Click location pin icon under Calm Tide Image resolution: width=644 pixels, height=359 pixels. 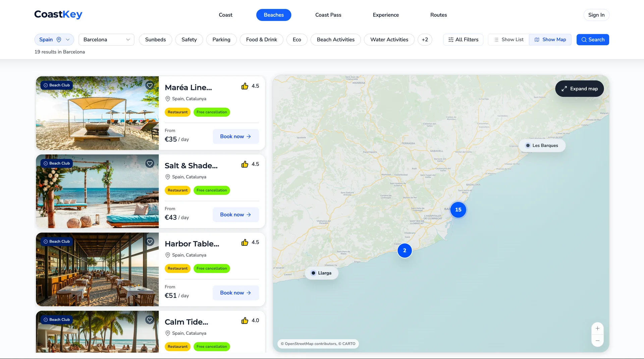168,333
